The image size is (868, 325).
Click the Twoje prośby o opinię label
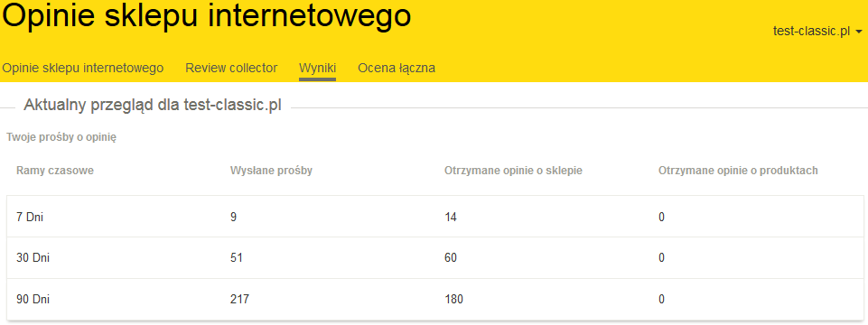pyautogui.click(x=61, y=138)
